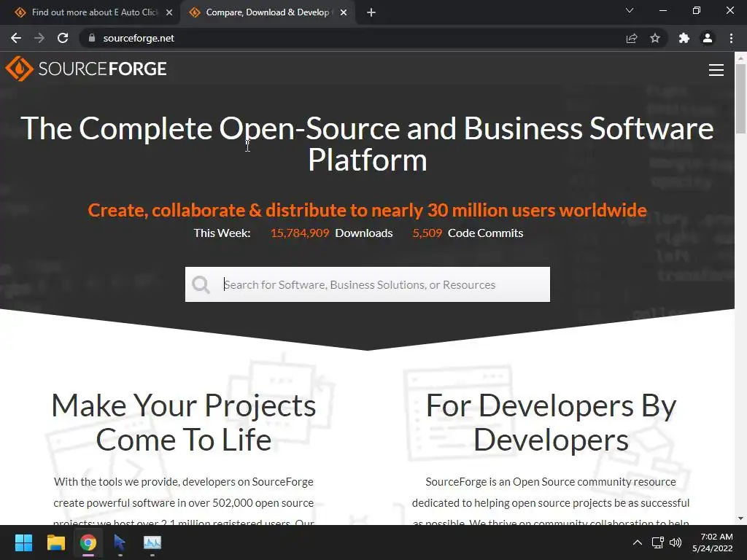Open the SourceForge hamburger menu
The width and height of the screenshot is (747, 560).
[716, 70]
